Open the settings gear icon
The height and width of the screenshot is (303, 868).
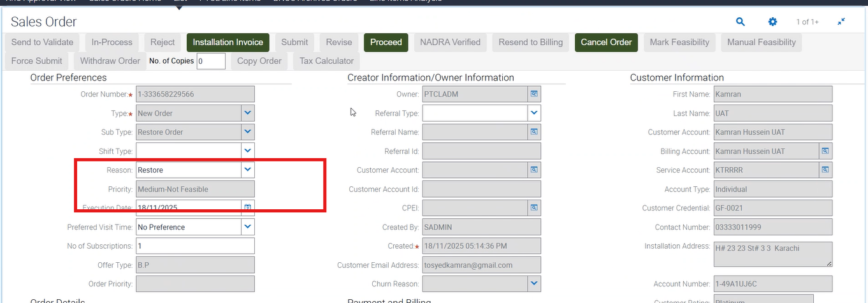(x=772, y=22)
